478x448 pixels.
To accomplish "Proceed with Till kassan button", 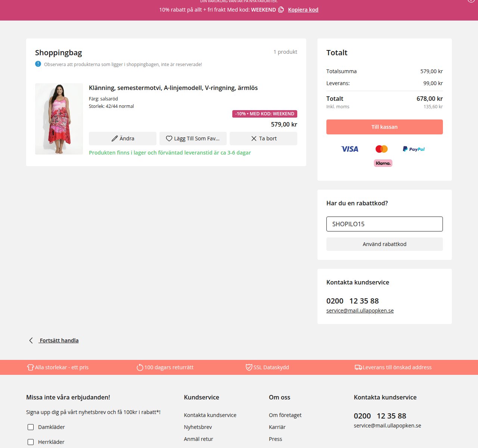I will click(x=385, y=127).
